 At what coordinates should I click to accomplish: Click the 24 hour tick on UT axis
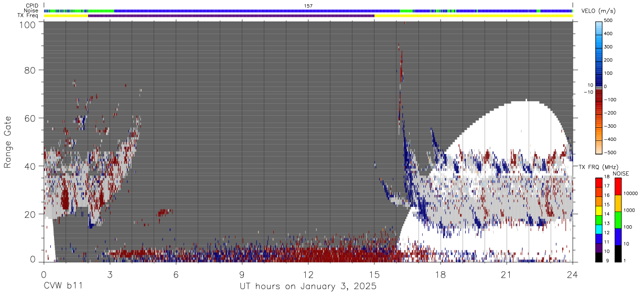[573, 274]
